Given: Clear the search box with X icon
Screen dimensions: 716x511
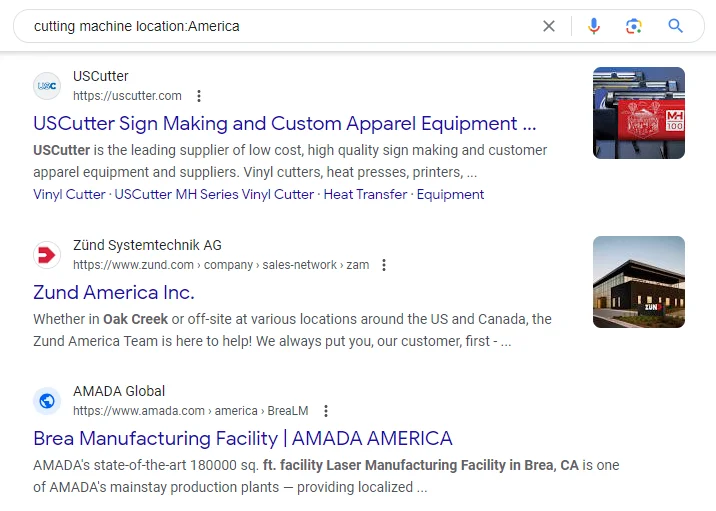Looking at the screenshot, I should 548,26.
